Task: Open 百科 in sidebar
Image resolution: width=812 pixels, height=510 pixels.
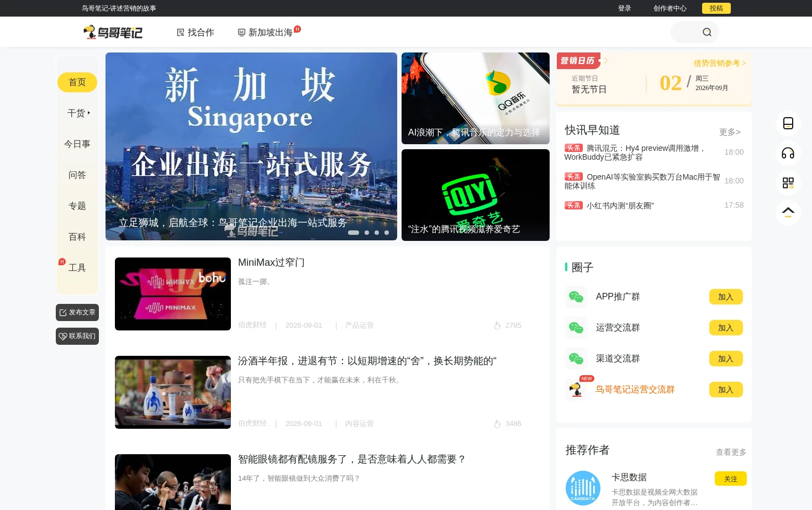Action: click(77, 237)
